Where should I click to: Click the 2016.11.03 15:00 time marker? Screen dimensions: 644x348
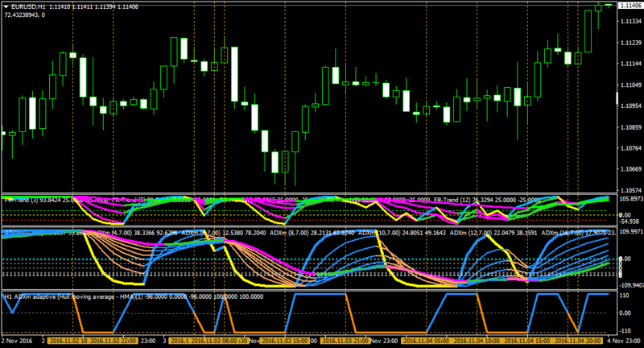point(286,341)
